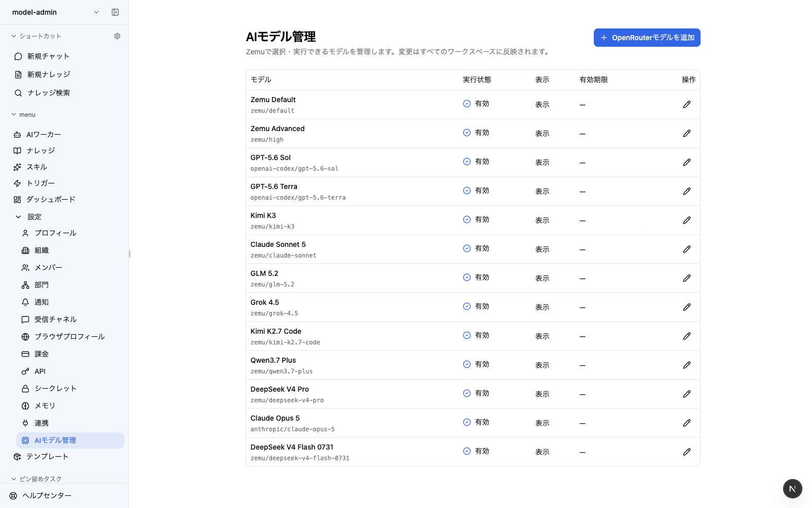Click the Next.js N badge
Screen dimensions: 812x508
792,489
